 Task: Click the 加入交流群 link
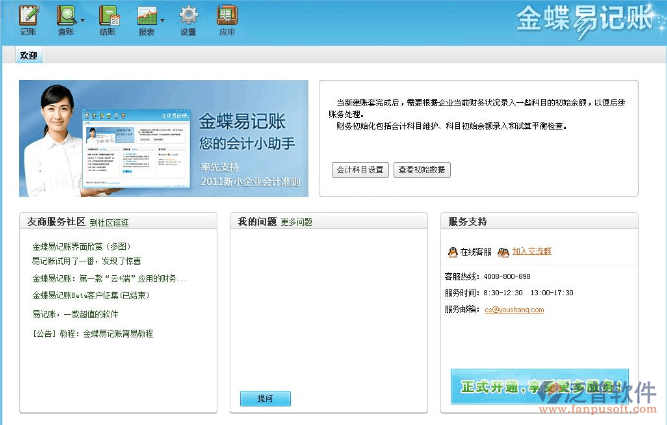coord(532,252)
